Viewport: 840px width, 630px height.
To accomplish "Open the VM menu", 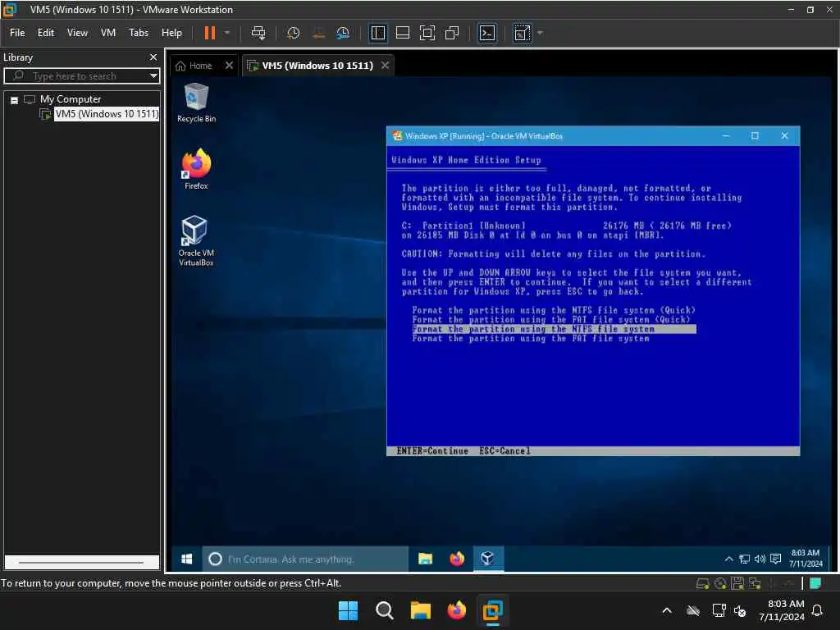I will pos(108,33).
